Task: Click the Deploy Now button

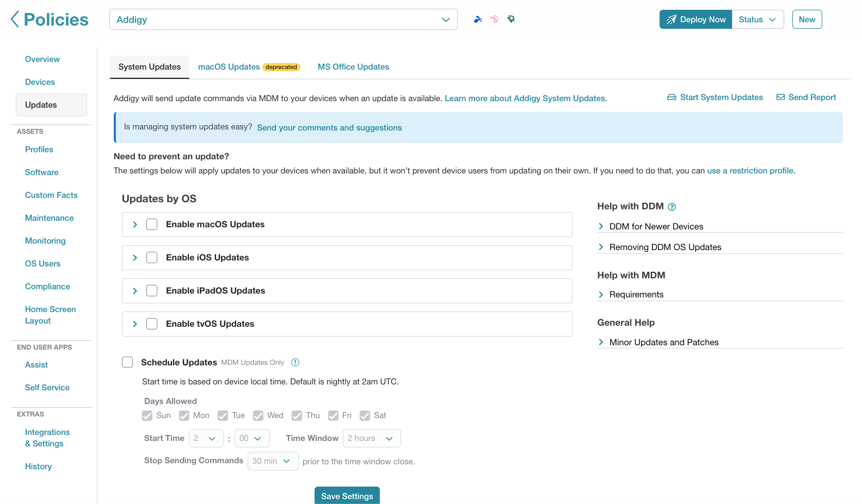Action: 695,20
